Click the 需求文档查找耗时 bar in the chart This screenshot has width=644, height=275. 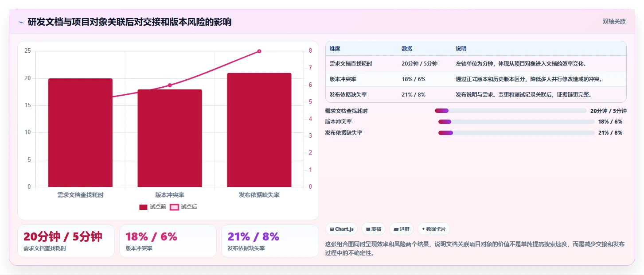click(x=80, y=133)
